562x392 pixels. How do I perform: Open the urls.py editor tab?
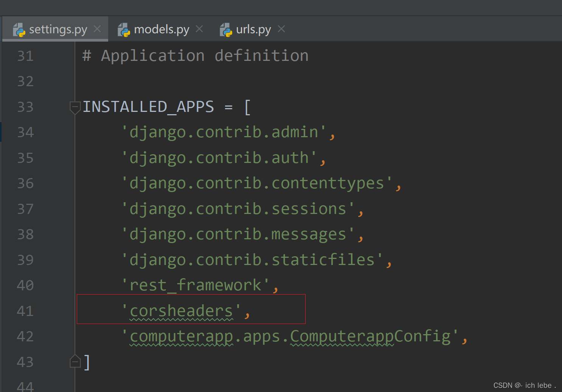coord(253,29)
